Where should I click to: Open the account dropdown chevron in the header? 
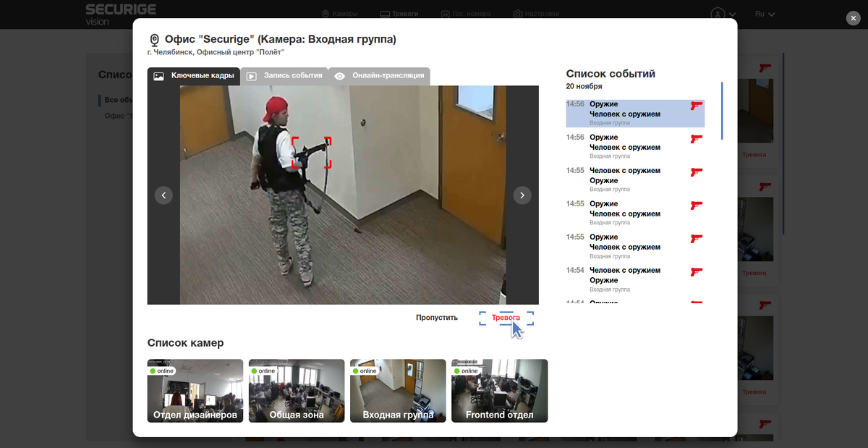(732, 14)
